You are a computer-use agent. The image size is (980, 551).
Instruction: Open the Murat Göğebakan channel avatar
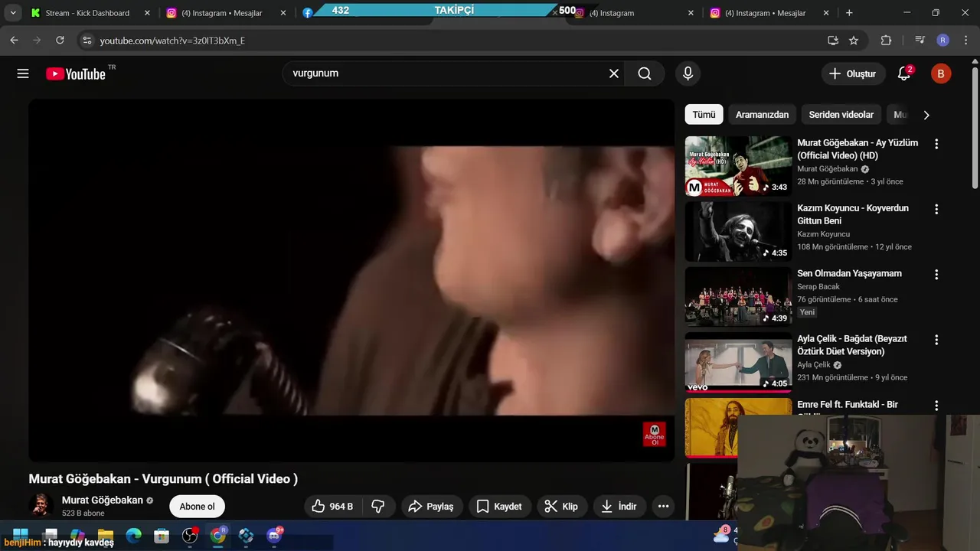[x=41, y=506]
